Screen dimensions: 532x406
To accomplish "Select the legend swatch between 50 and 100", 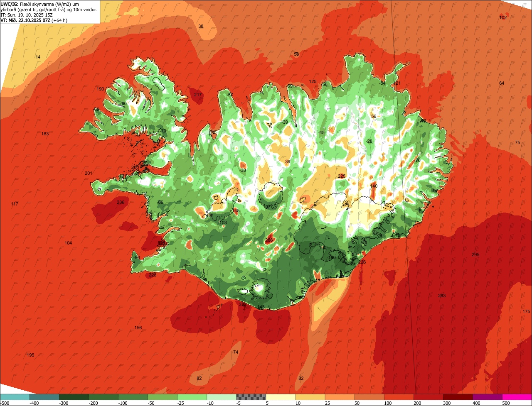I will [x=369, y=396].
